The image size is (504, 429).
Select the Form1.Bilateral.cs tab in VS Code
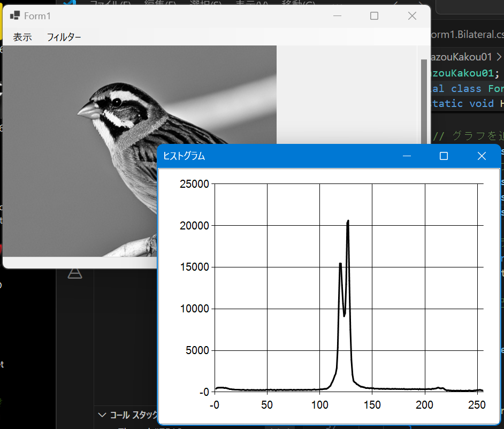coord(467,34)
